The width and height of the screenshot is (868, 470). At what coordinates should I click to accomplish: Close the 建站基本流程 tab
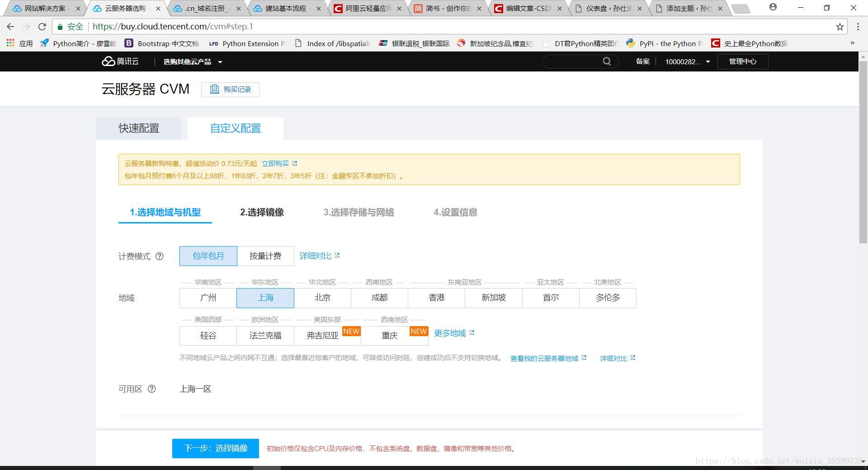pos(319,8)
